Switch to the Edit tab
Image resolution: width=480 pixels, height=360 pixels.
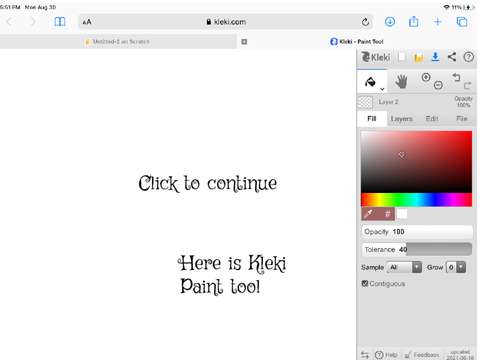point(432,119)
